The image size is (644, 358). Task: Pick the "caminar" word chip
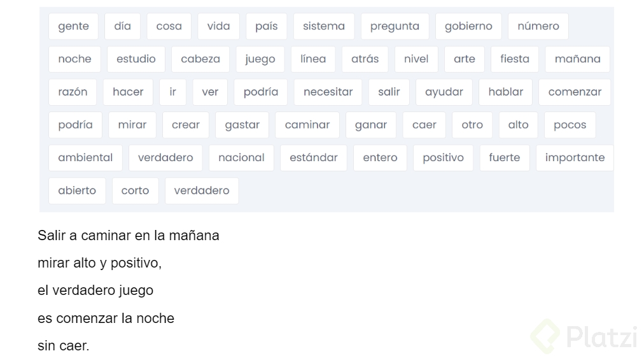[x=307, y=125]
